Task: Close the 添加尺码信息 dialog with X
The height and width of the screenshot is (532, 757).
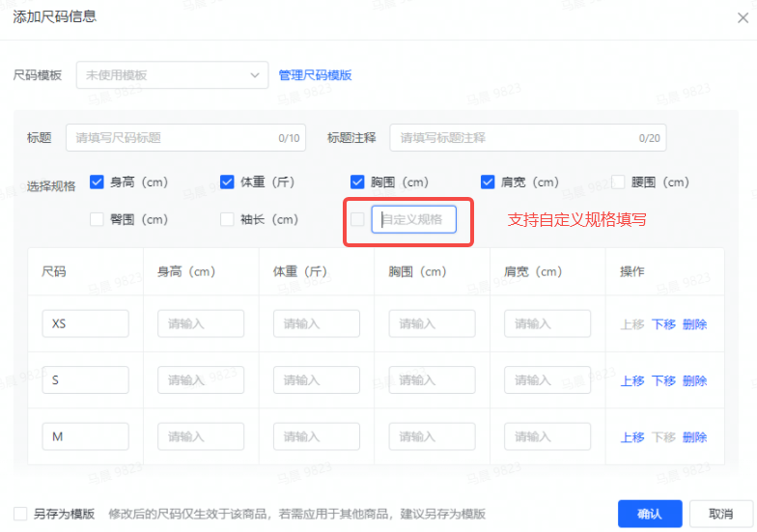Action: coord(742,17)
